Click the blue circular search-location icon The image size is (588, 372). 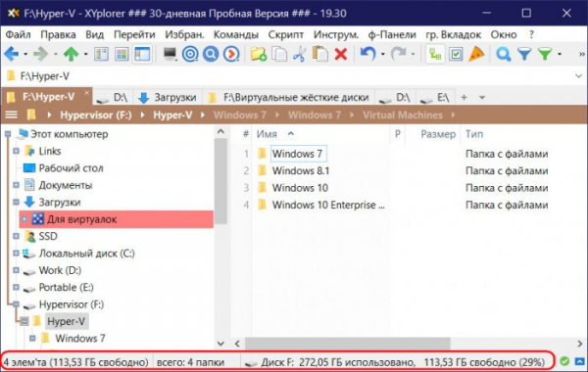(211, 54)
